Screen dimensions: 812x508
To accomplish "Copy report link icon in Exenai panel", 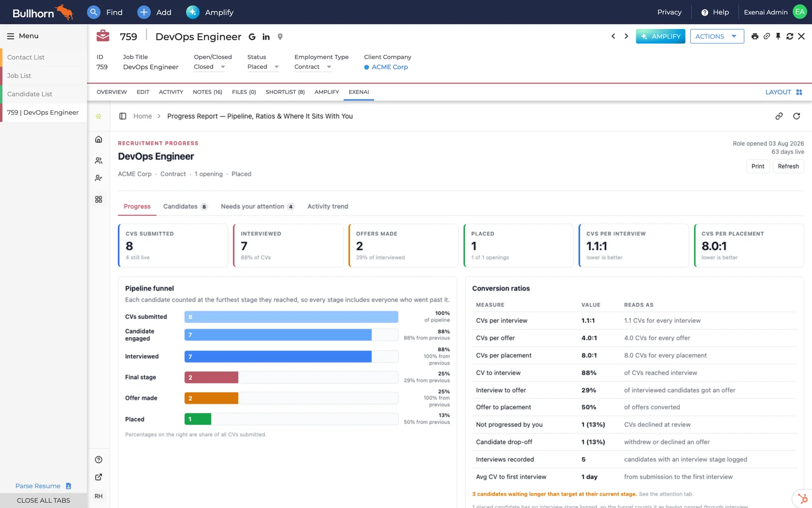I will [779, 116].
